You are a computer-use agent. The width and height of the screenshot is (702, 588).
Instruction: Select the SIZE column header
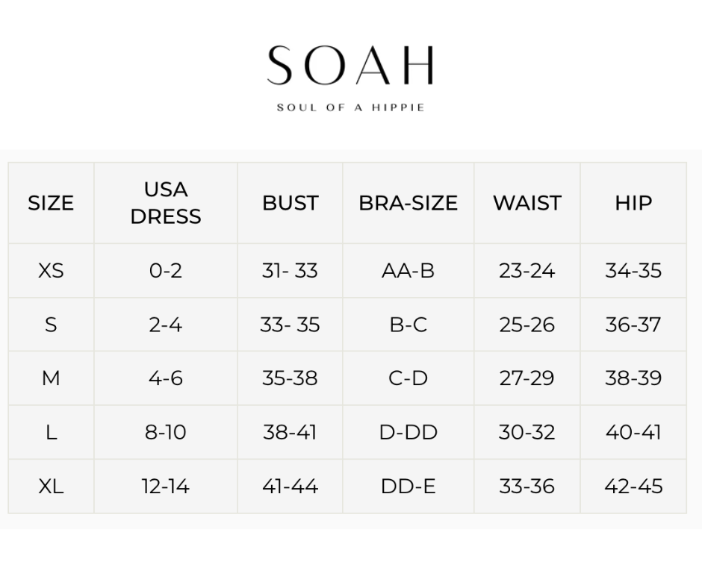[x=51, y=203]
